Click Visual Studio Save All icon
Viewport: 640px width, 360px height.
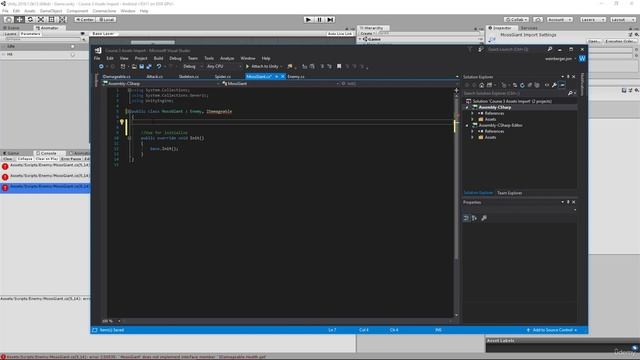[x=149, y=67]
